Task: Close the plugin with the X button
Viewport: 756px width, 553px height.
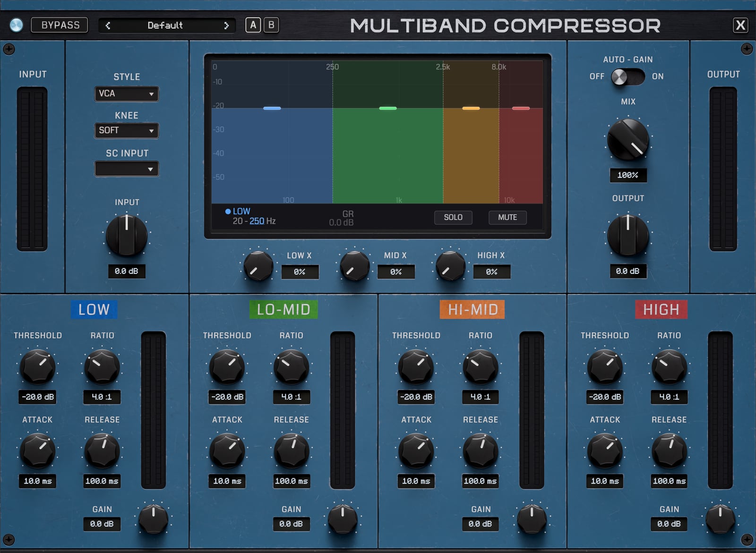Action: coord(740,25)
